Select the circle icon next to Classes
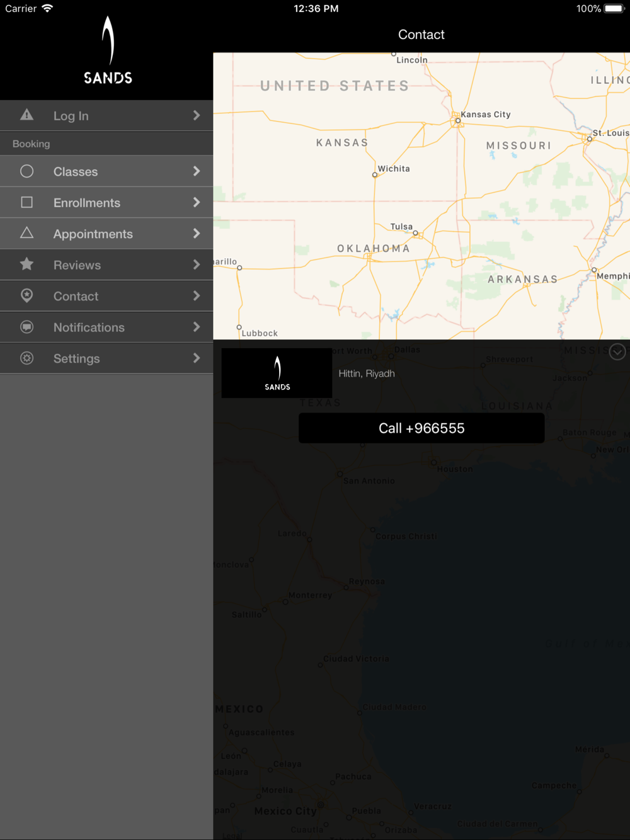This screenshot has height=840, width=630. (x=26, y=171)
